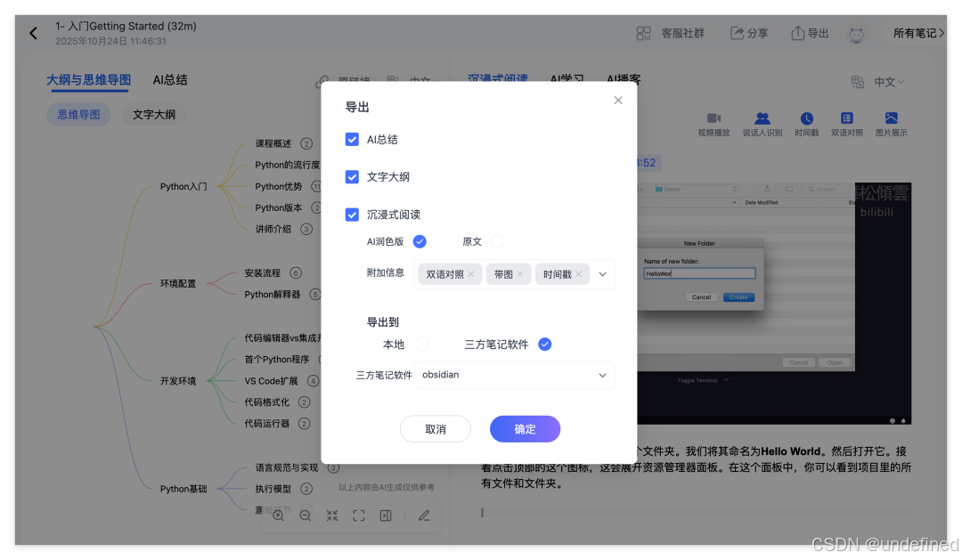
Task: Click the 时间戳 clock icon
Action: [x=806, y=118]
